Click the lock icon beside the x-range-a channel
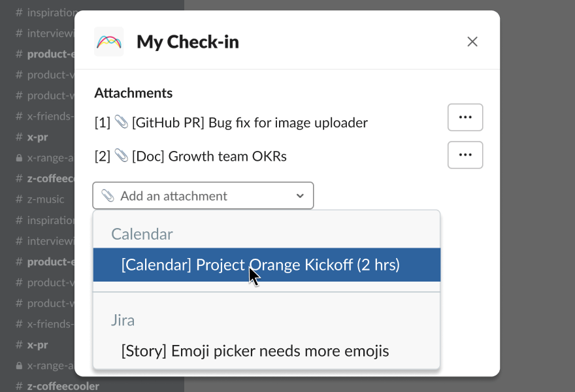The image size is (575, 392). [x=20, y=157]
